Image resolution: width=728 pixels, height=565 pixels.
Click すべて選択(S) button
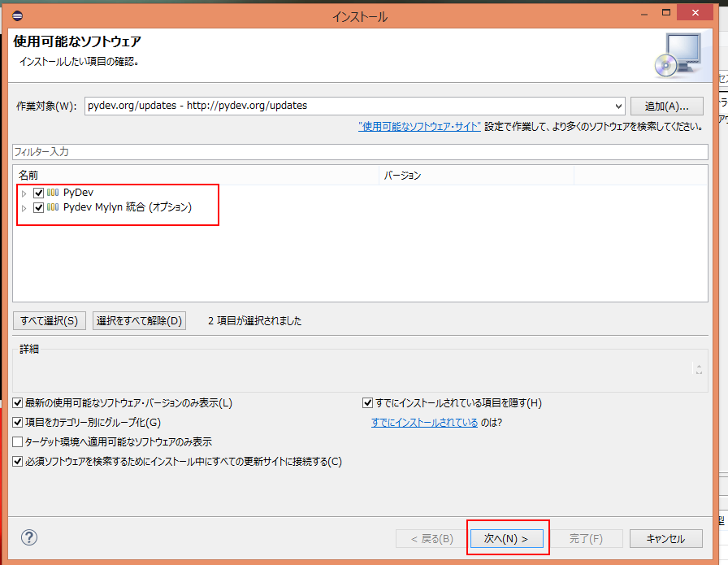[50, 320]
